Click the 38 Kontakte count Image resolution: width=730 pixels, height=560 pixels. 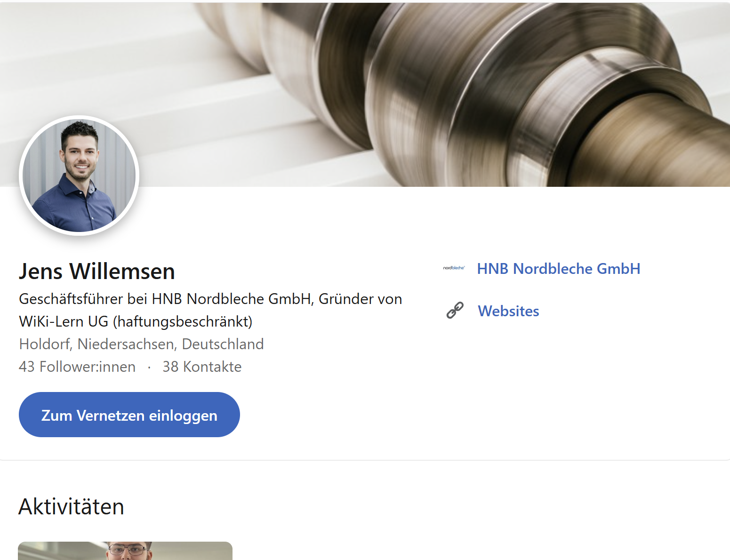[202, 367]
